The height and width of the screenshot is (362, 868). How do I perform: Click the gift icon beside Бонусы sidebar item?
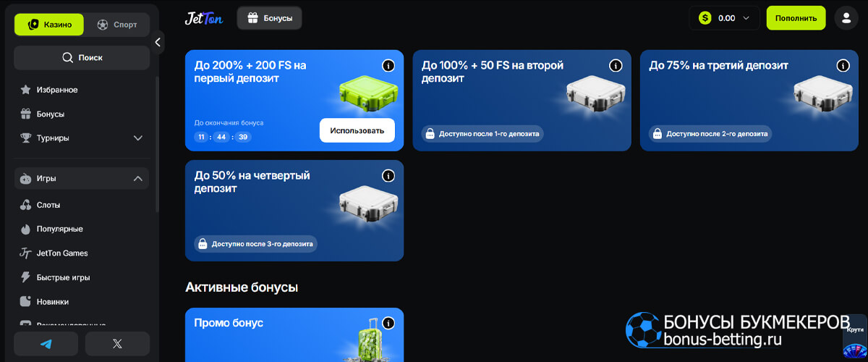(25, 114)
